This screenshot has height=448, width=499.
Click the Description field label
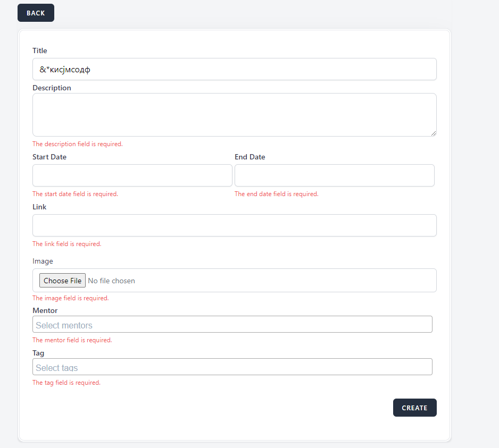(52, 88)
